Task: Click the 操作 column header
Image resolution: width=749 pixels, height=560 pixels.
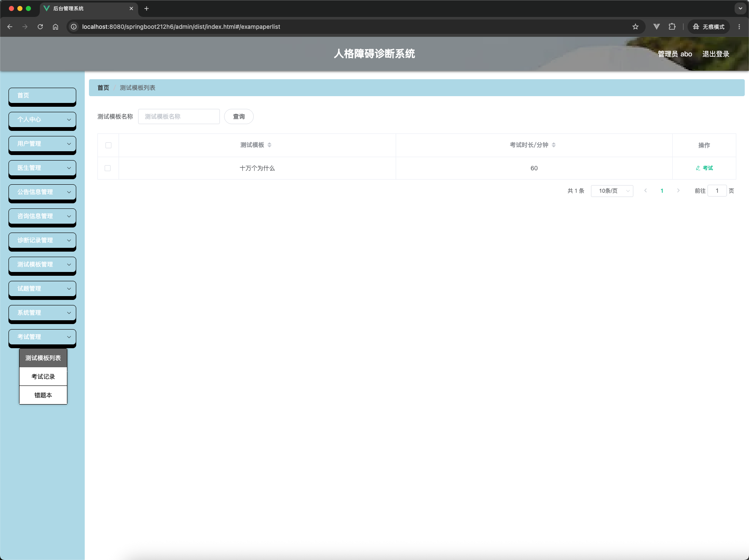Action: point(704,145)
